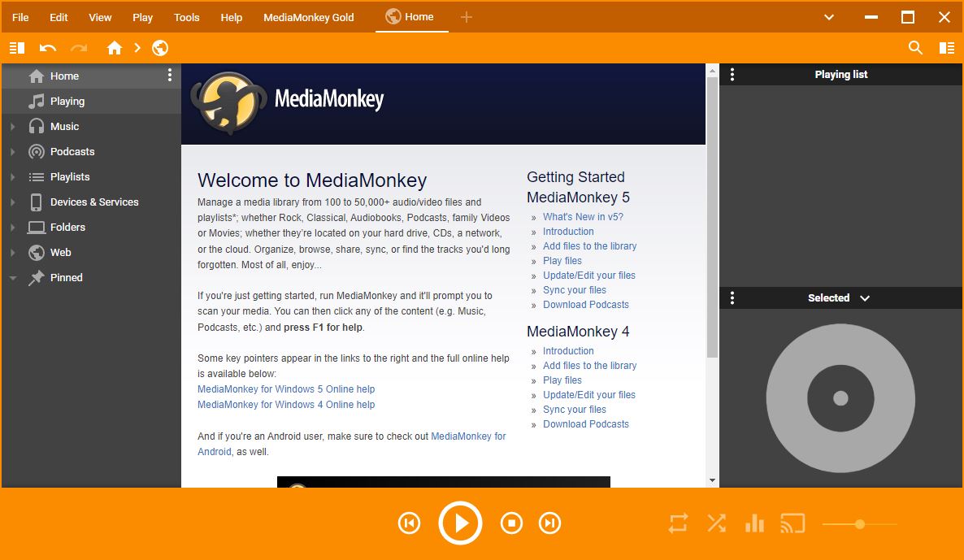
Task: Click the undo navigation arrow
Action: pos(48,48)
